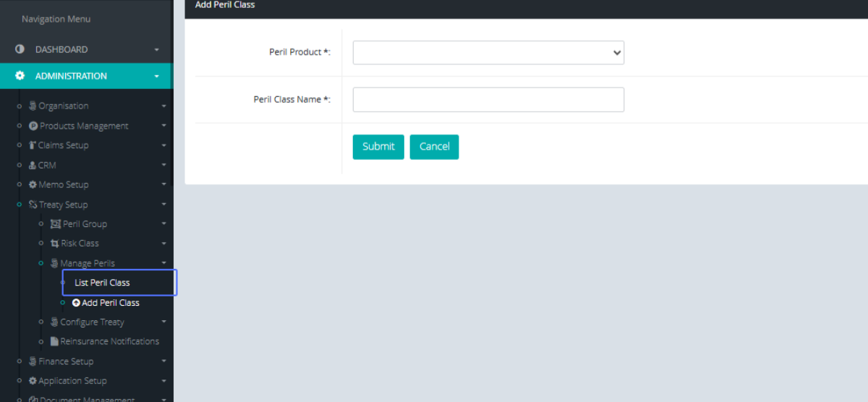Viewport: 868px width, 402px height.
Task: Click the Application Setup gear icon
Action: click(x=33, y=381)
